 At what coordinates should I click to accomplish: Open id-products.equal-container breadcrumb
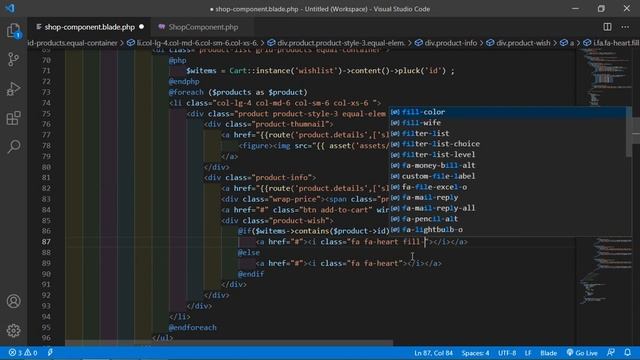(73, 43)
